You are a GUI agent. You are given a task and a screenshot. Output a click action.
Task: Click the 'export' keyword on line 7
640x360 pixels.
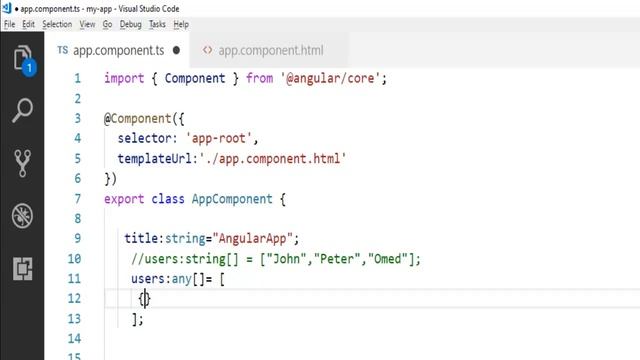(x=124, y=199)
